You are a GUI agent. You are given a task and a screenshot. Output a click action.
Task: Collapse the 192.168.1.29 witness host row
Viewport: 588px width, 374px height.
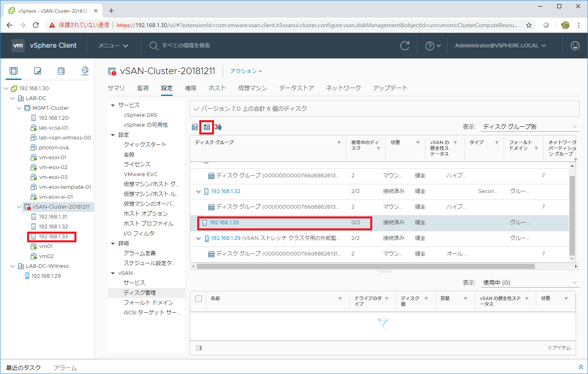198,238
